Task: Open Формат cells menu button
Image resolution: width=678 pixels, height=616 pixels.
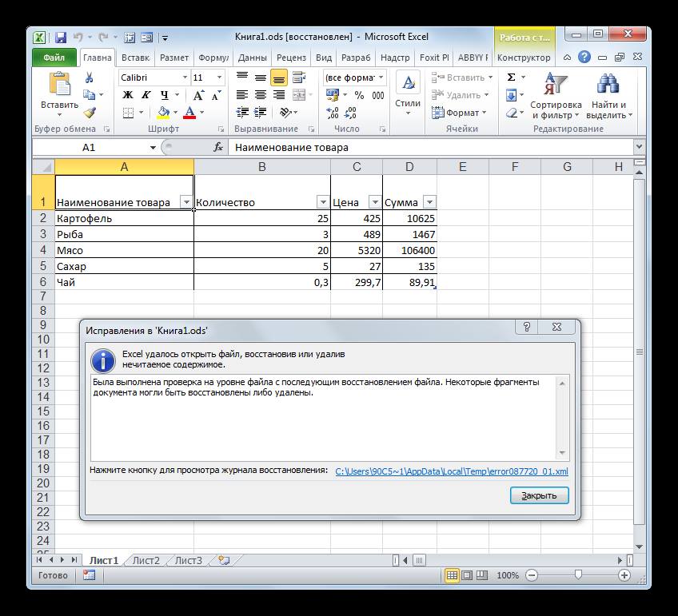Action: click(x=459, y=113)
